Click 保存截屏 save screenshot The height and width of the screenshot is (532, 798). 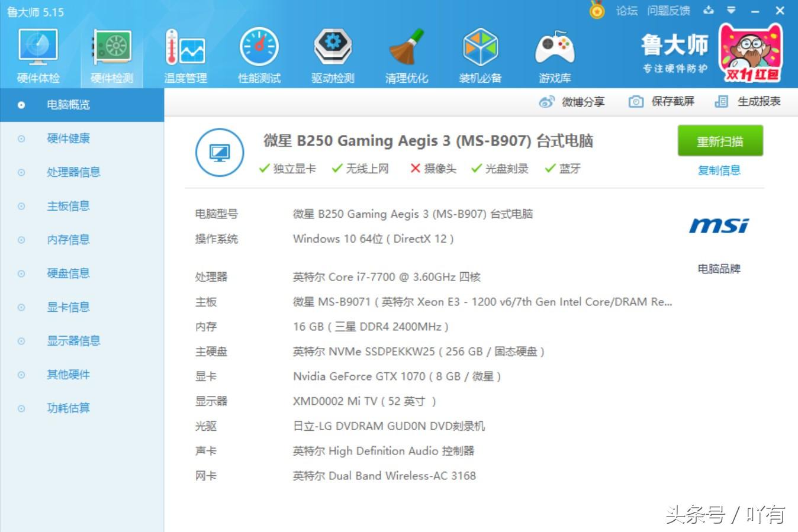pyautogui.click(x=661, y=102)
